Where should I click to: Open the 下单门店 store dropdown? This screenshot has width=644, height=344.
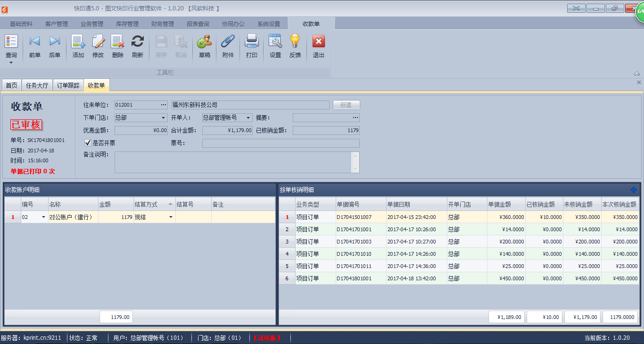(163, 117)
